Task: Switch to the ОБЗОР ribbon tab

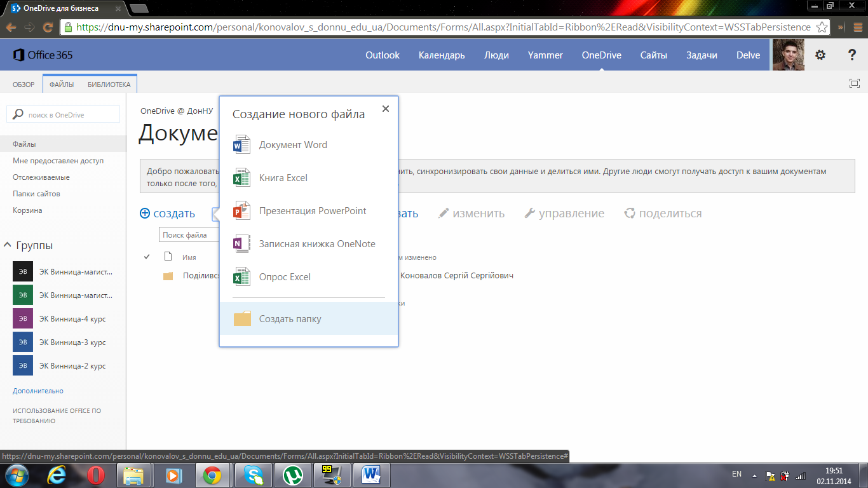Action: tap(24, 85)
